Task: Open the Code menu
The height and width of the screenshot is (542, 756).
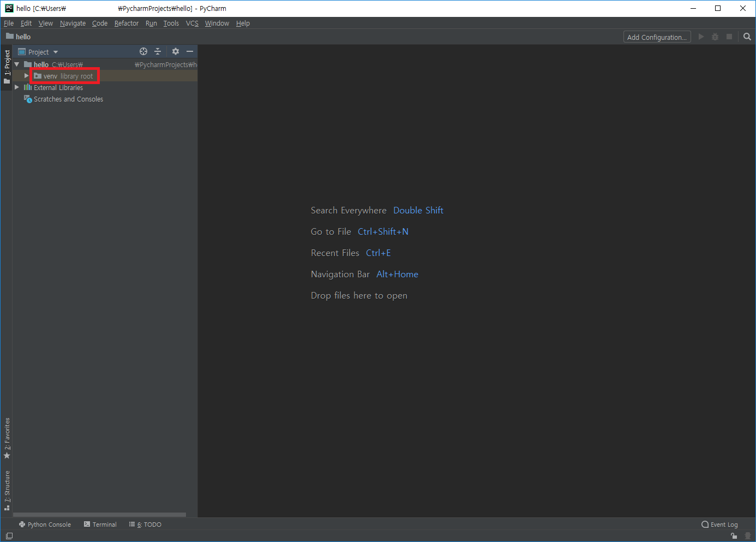Action: pos(100,23)
